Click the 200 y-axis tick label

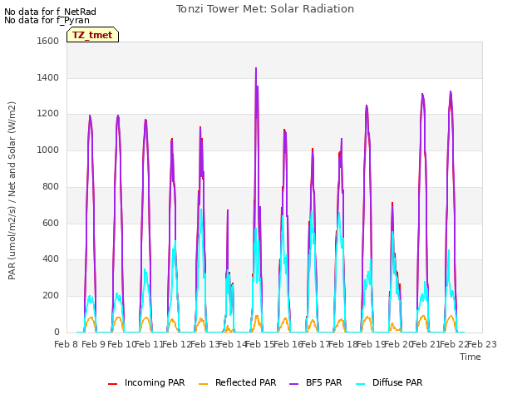pos(51,296)
